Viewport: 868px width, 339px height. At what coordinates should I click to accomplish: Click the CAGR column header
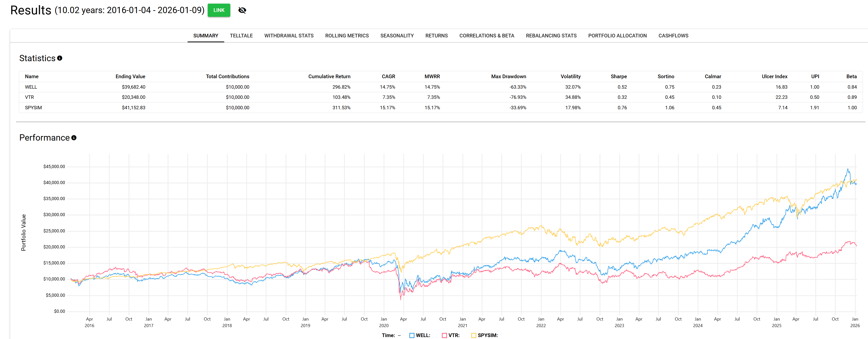click(388, 76)
